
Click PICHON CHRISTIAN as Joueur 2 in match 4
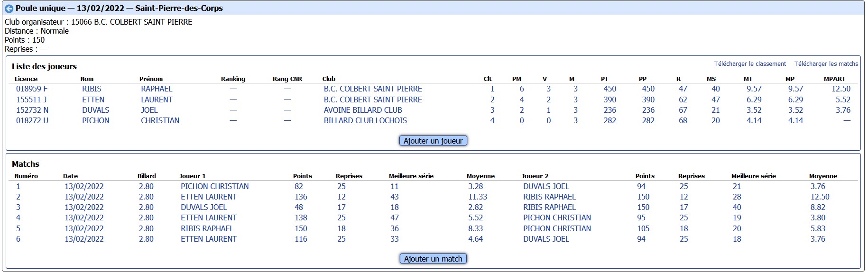click(557, 218)
